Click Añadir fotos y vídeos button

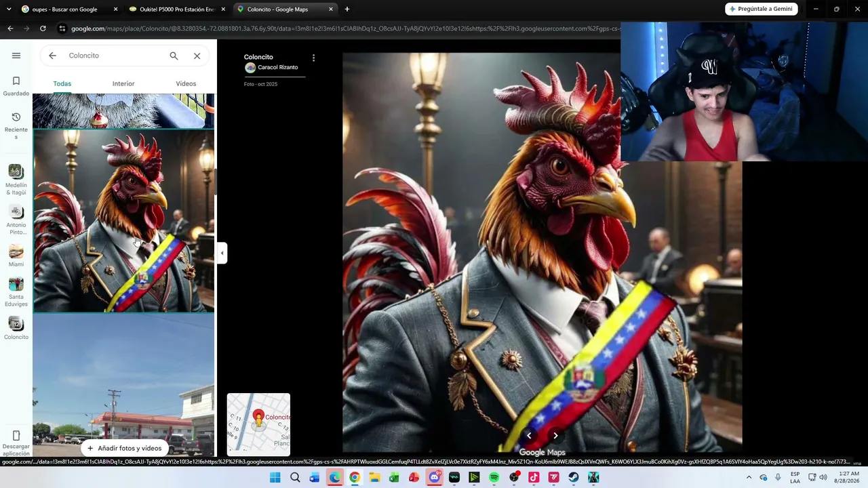[124, 448]
